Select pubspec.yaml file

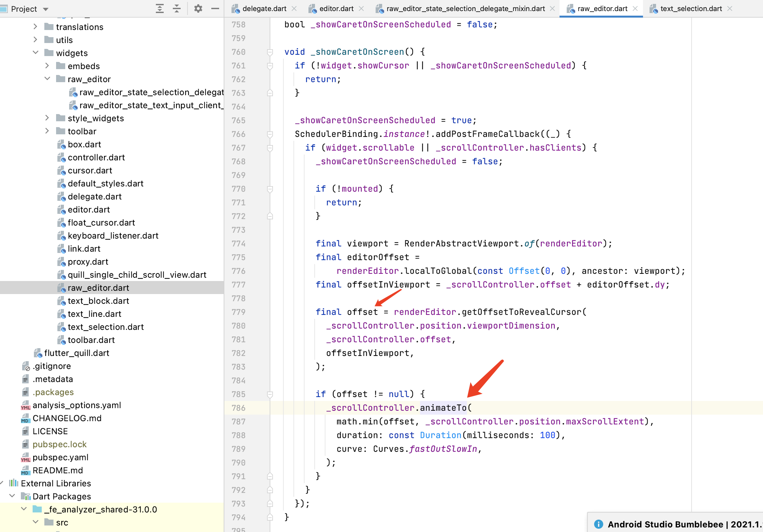click(60, 457)
